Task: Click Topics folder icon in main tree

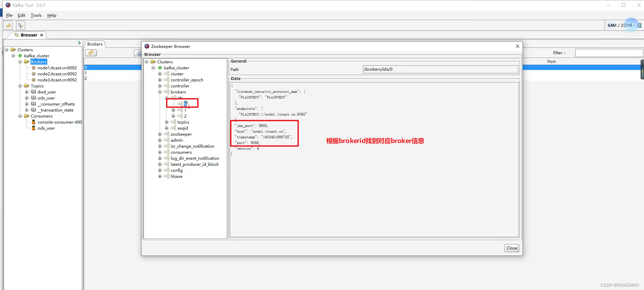Action: click(x=27, y=86)
